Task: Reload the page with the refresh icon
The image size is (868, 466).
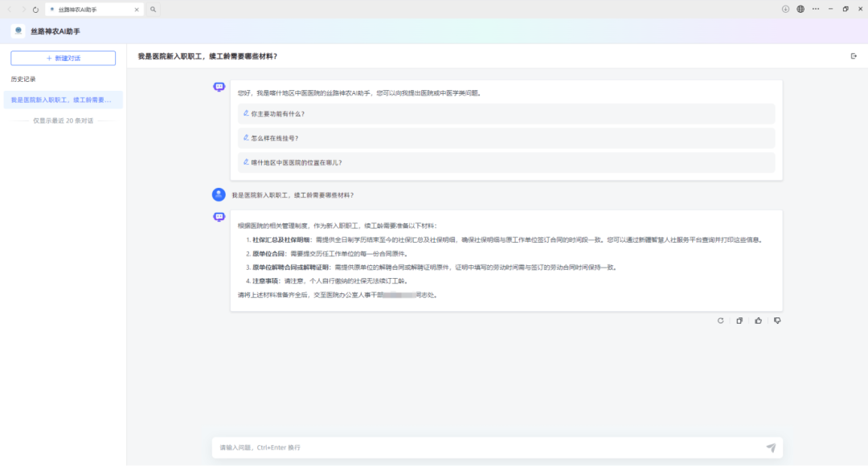Action: point(35,10)
